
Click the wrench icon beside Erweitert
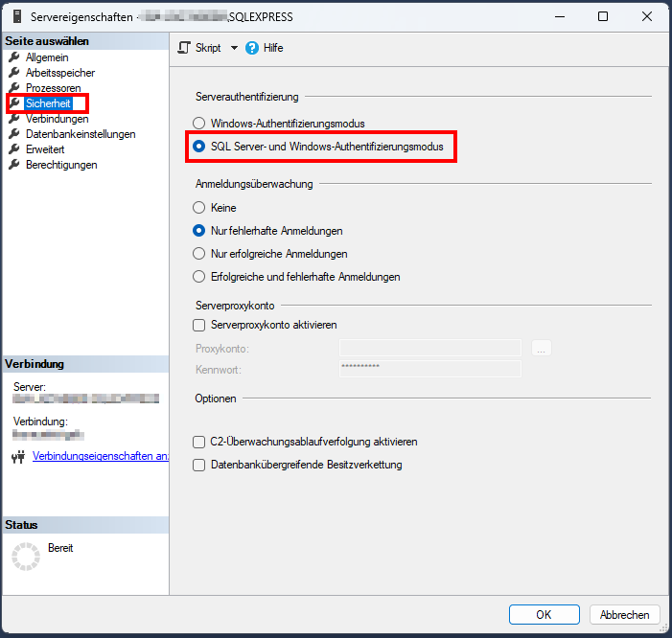[14, 149]
